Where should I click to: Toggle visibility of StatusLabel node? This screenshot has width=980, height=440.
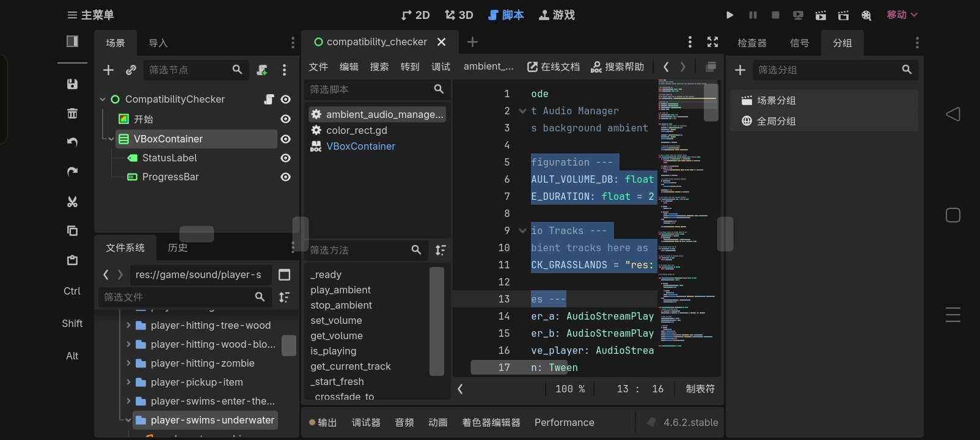[x=285, y=158]
